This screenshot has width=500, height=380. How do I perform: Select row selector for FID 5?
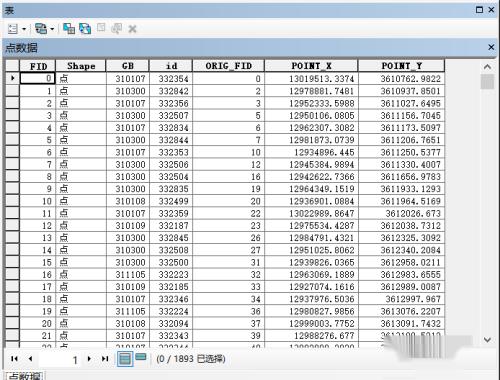(12, 140)
